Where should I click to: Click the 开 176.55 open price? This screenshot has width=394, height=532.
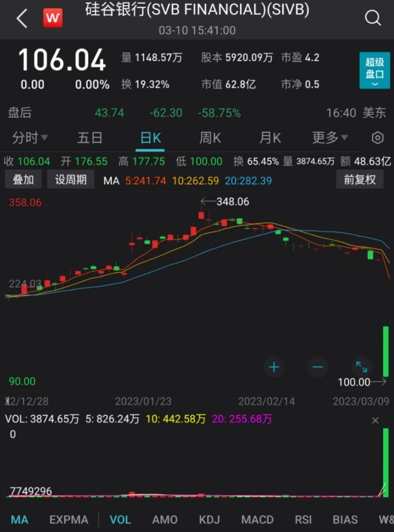click(84, 161)
